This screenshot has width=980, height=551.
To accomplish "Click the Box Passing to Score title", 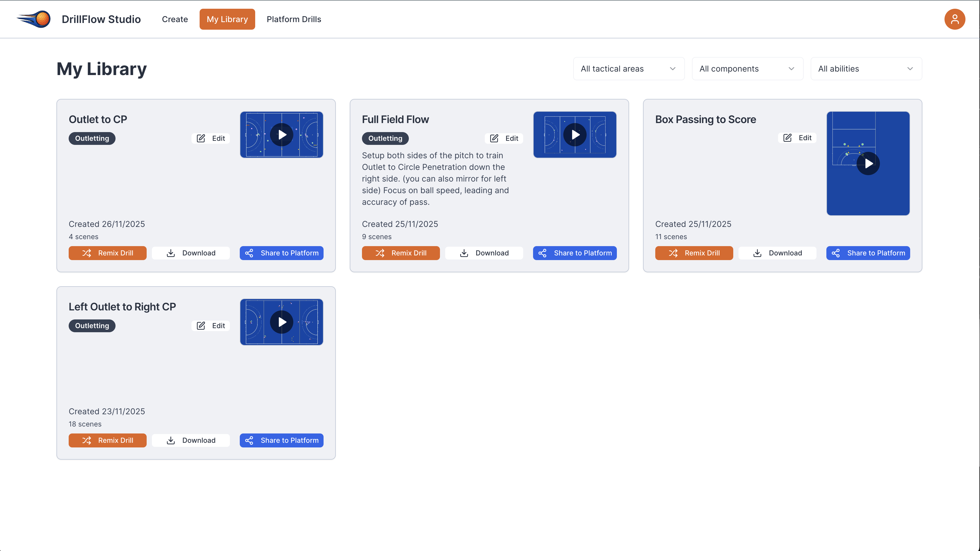I will (x=705, y=119).
